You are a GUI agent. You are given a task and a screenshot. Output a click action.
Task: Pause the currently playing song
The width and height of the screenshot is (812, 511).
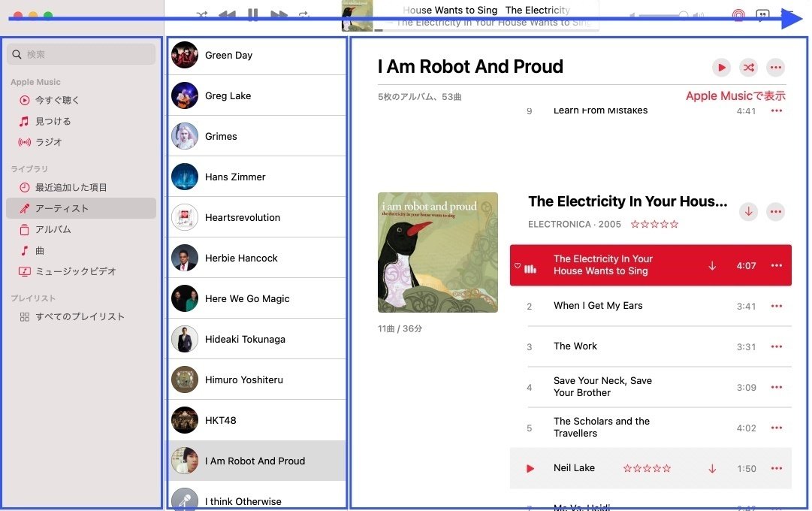252,14
